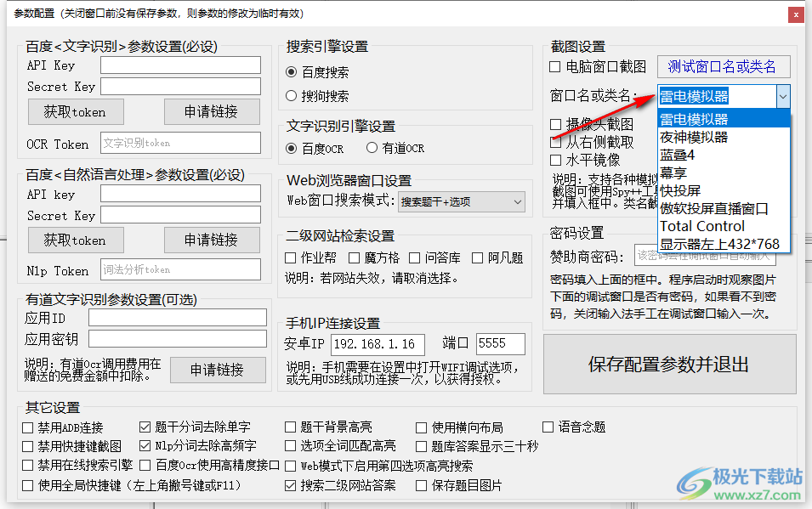Screen dimensions: 812x509
Task: Focus 自然语言处理 Secret Key field
Action: click(180, 215)
